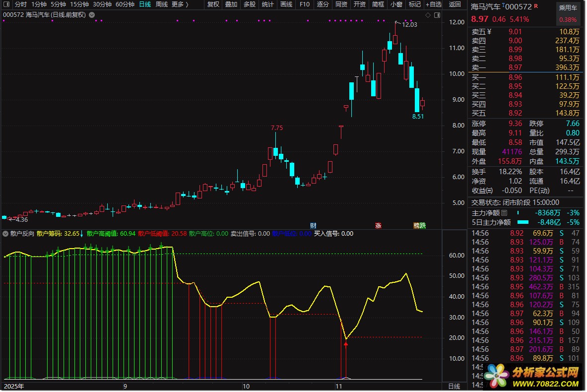The width and height of the screenshot is (587, 392).
Task: Click the 标记 mark button
Action: pos(414,4)
